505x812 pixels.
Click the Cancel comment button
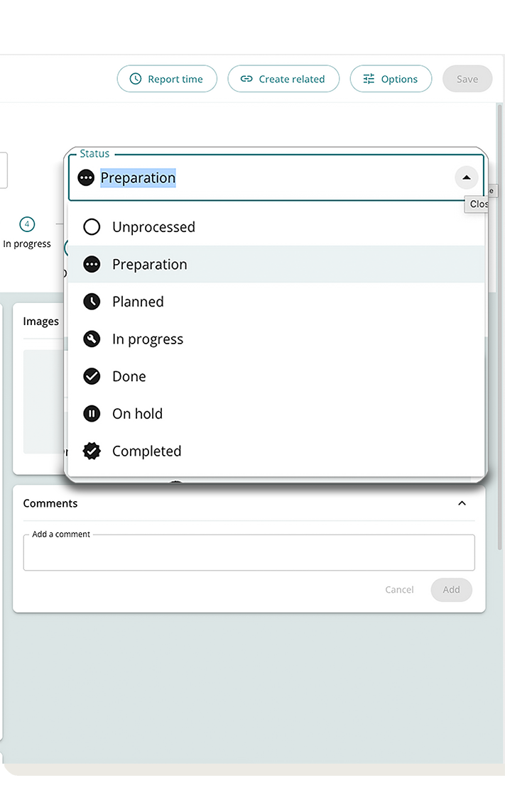399,590
